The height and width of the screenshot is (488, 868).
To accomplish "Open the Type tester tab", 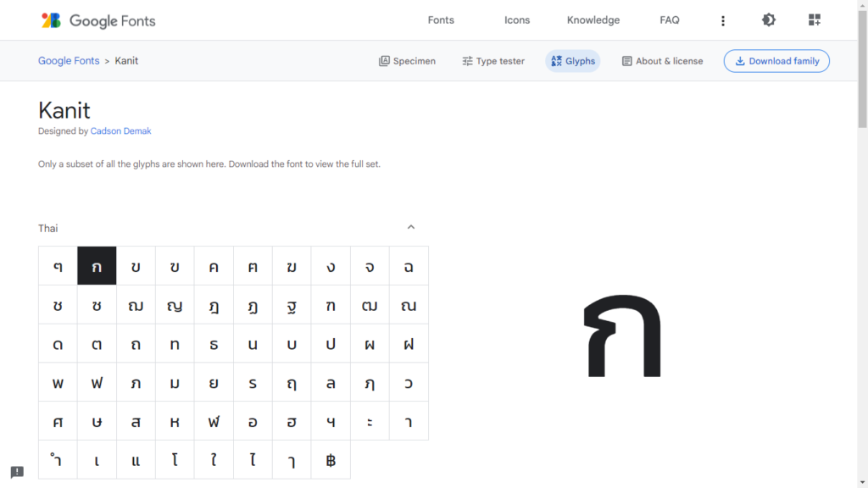I will point(493,61).
